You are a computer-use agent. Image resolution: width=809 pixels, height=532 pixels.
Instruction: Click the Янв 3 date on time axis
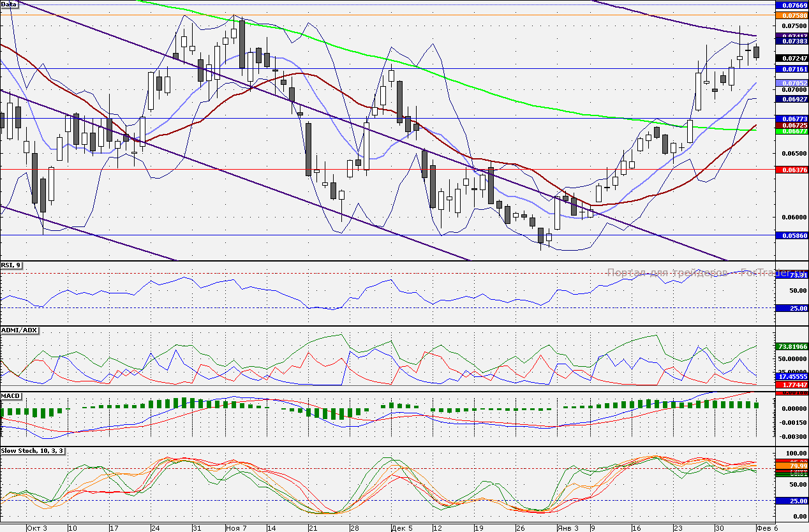(567, 528)
